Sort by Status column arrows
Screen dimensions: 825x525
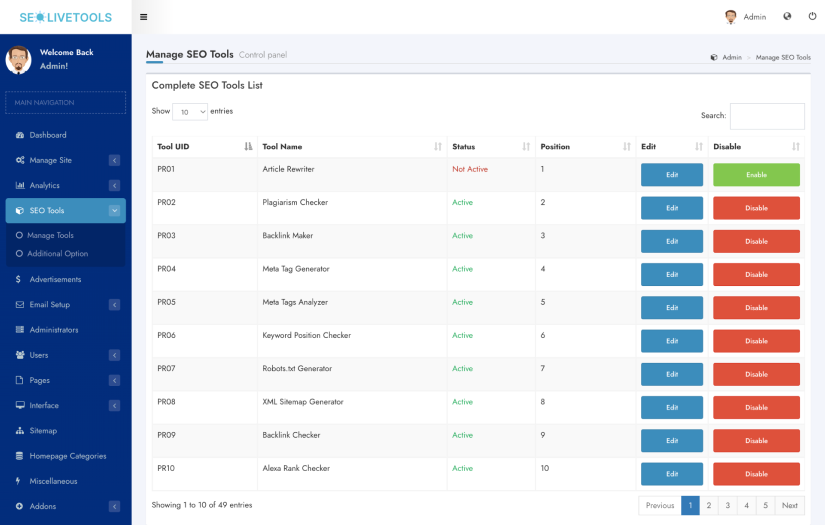coord(526,147)
